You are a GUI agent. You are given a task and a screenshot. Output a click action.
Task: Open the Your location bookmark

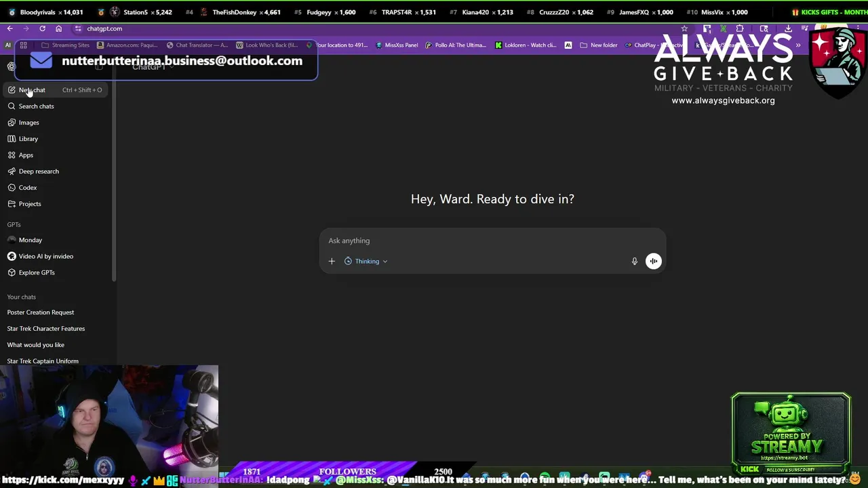click(337, 45)
